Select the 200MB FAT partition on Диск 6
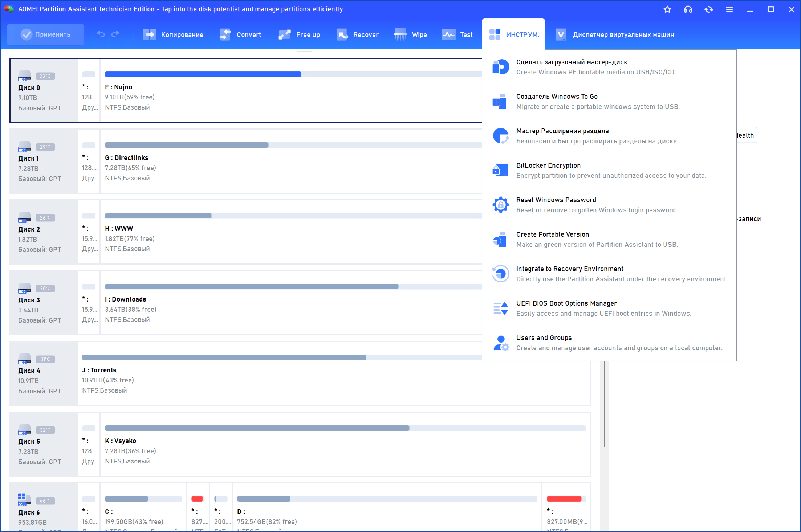The image size is (801, 532). [x=221, y=507]
